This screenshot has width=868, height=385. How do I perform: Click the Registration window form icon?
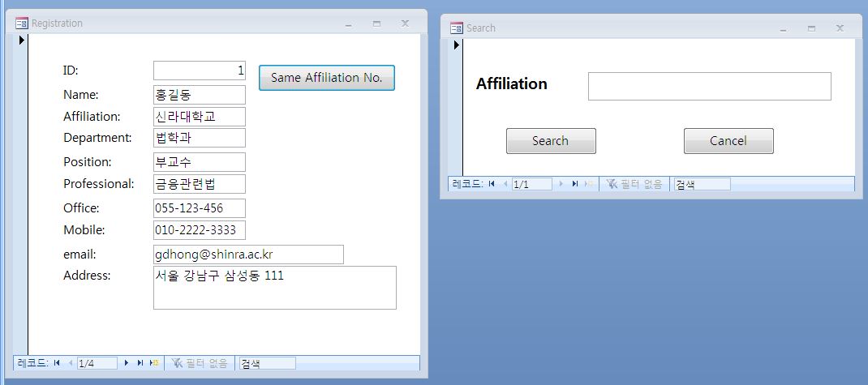(x=22, y=24)
